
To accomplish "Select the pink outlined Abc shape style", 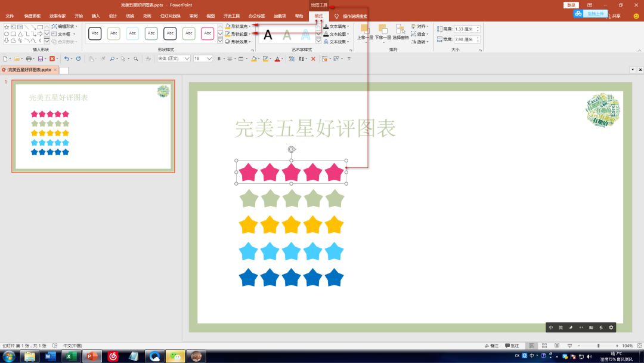I will coord(208,33).
